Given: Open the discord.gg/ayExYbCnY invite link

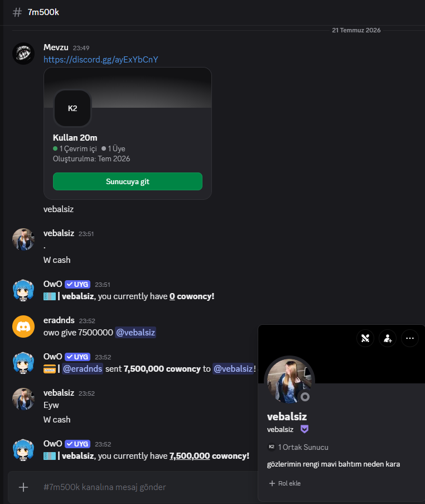Looking at the screenshot, I should [x=100, y=60].
